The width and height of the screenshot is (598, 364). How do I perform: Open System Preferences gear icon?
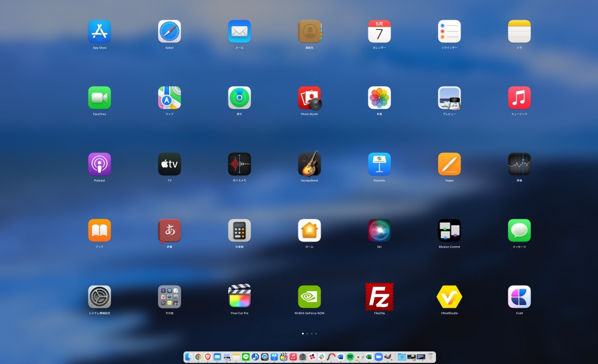(99, 296)
